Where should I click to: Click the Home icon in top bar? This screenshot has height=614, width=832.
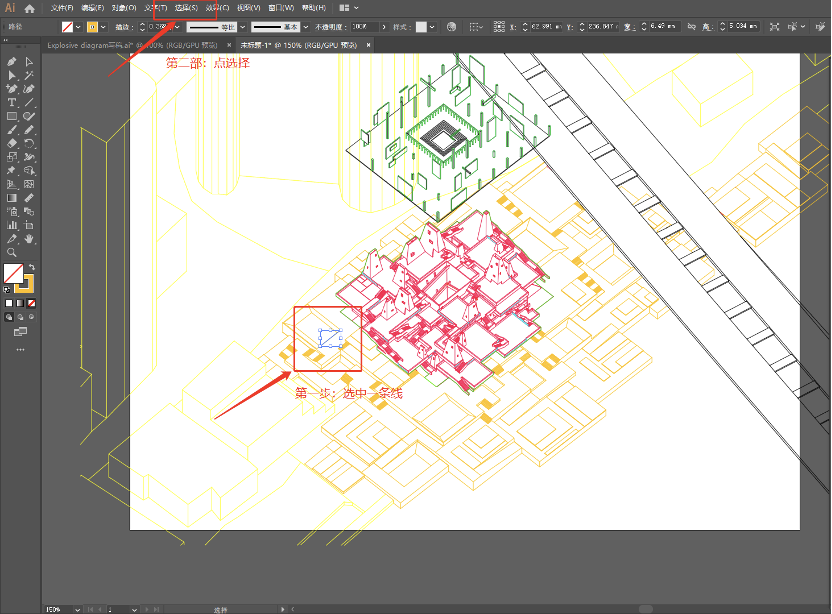(x=30, y=8)
